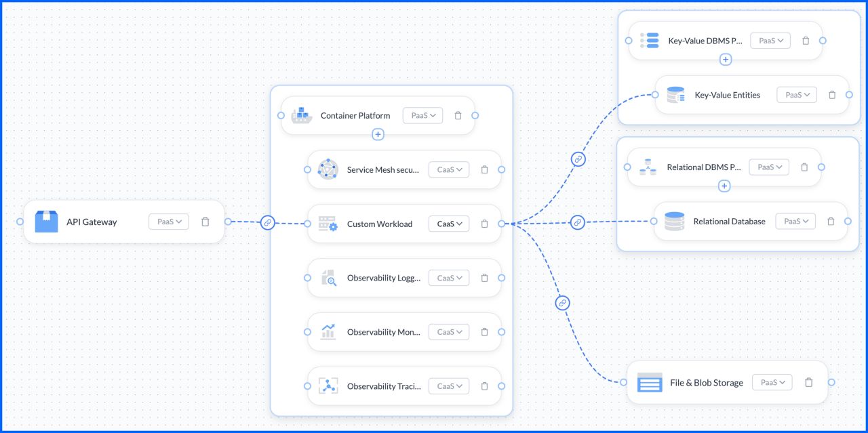Delete the Observability Logg... node via trash icon
The image size is (868, 433).
point(484,278)
